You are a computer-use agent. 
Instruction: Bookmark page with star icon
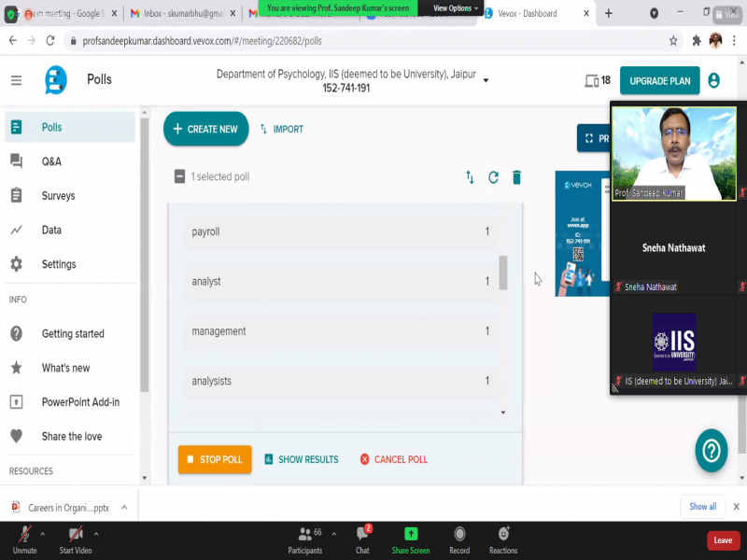[x=673, y=41]
